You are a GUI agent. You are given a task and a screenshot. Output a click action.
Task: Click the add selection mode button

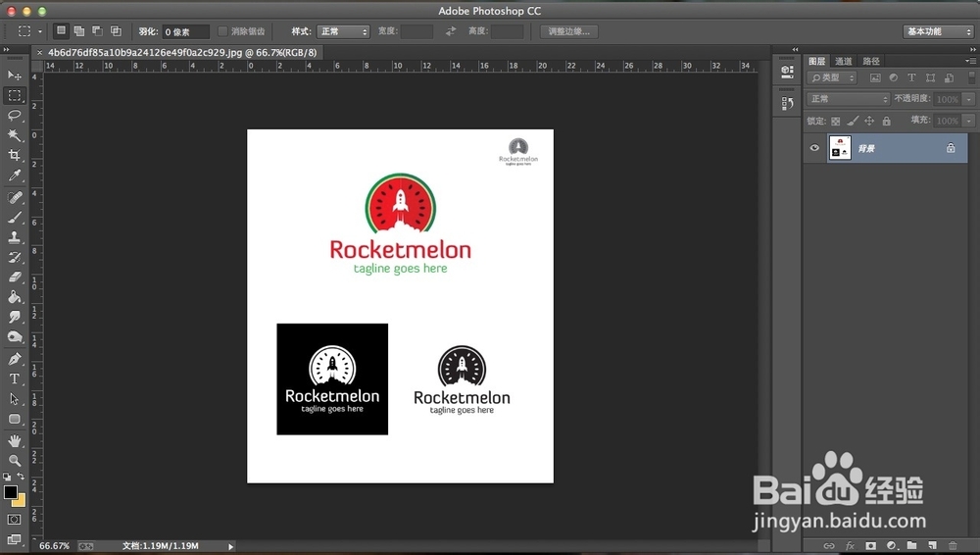click(78, 31)
